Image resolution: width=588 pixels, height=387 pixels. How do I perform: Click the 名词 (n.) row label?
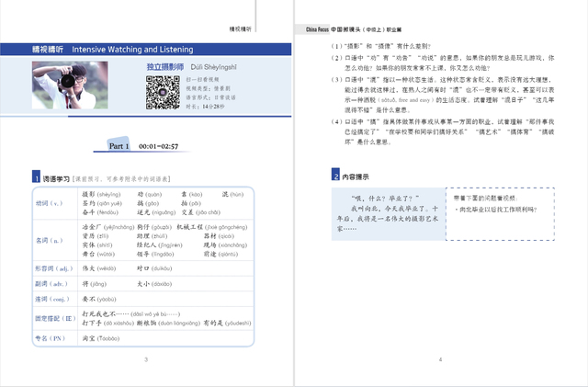click(49, 240)
